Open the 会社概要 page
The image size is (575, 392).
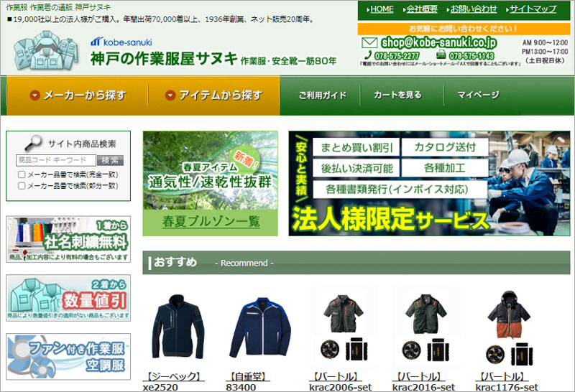(422, 9)
